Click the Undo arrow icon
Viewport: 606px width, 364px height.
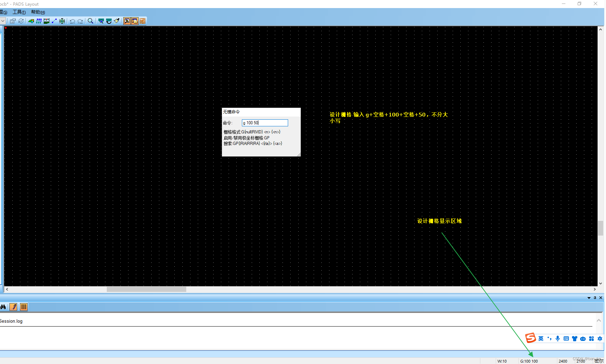pyautogui.click(x=72, y=21)
